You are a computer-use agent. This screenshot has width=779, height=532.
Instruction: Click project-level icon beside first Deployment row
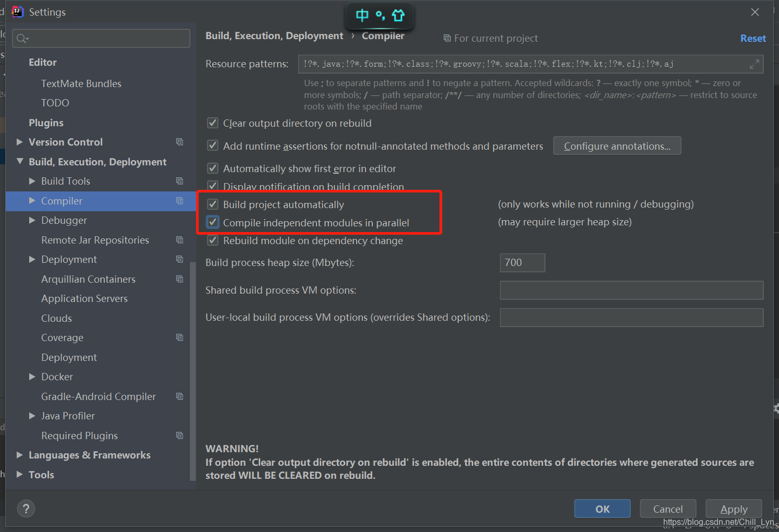[179, 259]
